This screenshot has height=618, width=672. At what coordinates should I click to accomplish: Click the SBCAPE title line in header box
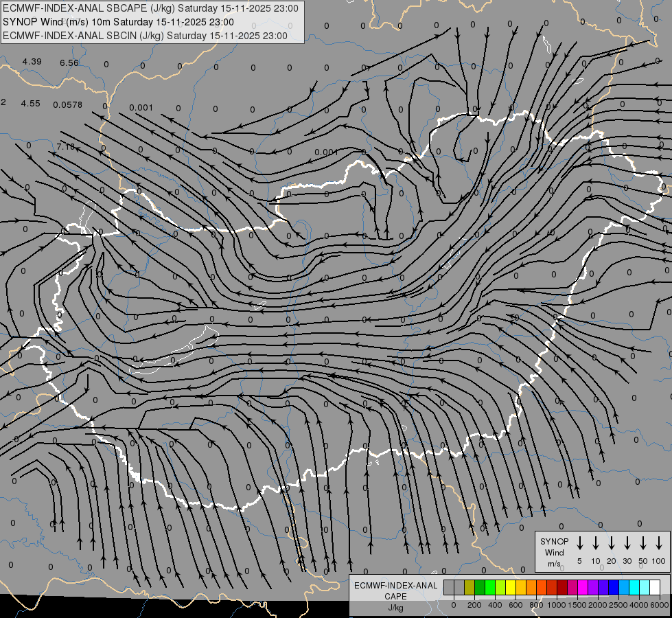click(x=150, y=8)
